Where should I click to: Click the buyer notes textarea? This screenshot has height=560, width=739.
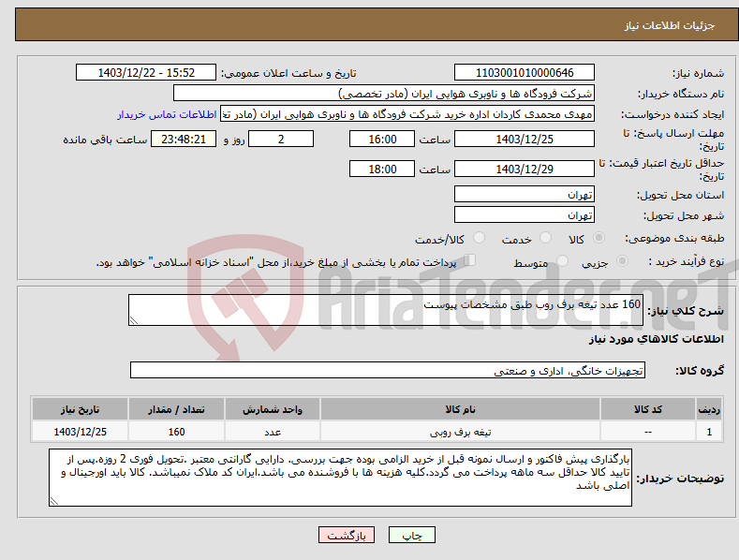pos(340,478)
